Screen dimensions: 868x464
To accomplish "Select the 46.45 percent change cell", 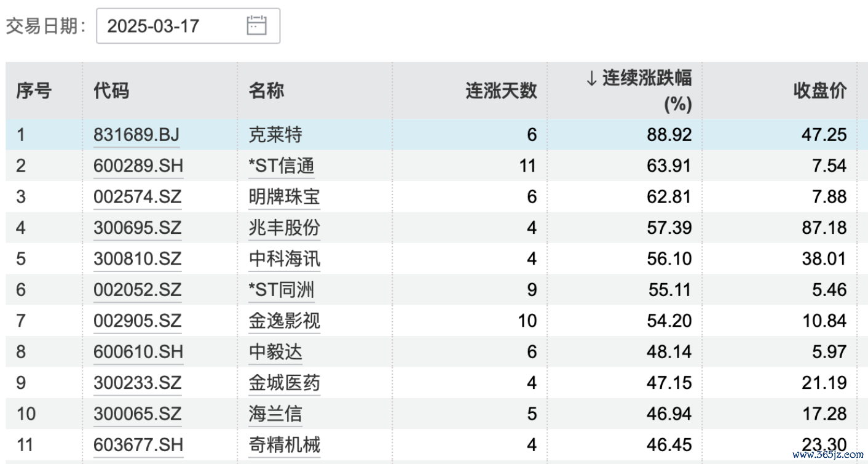I will [x=670, y=444].
